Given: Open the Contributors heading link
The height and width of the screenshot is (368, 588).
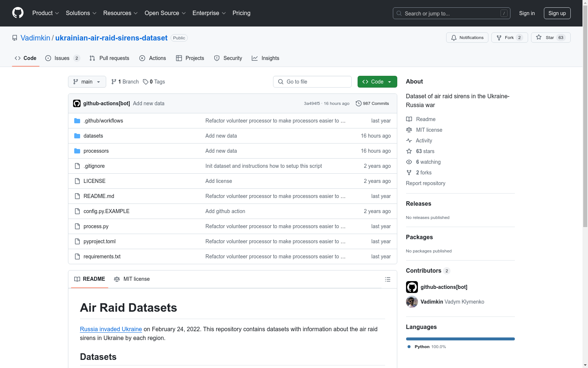Looking at the screenshot, I should [428, 270].
